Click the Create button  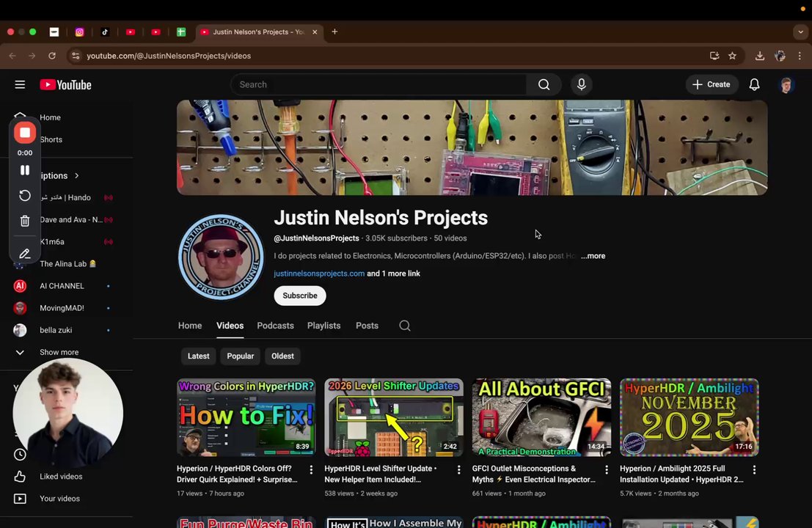tap(712, 84)
